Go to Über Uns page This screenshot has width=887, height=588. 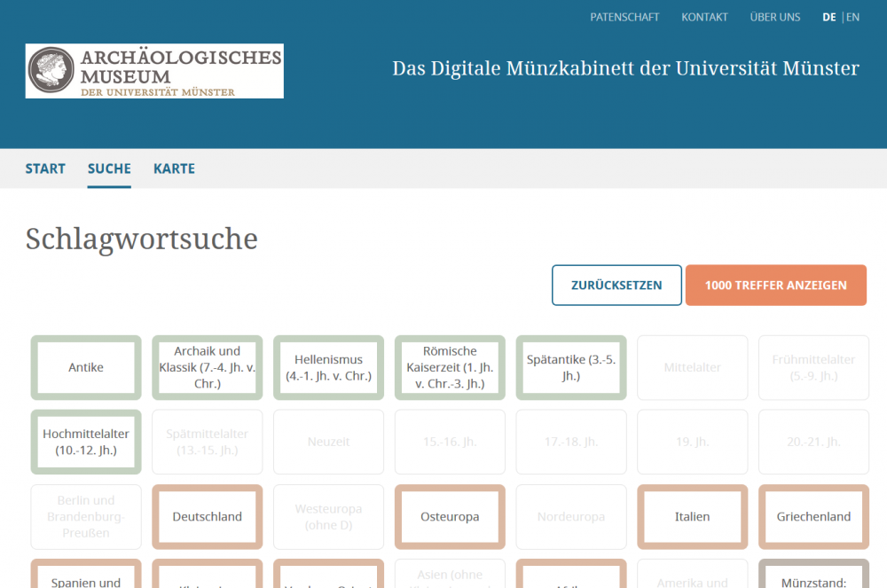(774, 17)
